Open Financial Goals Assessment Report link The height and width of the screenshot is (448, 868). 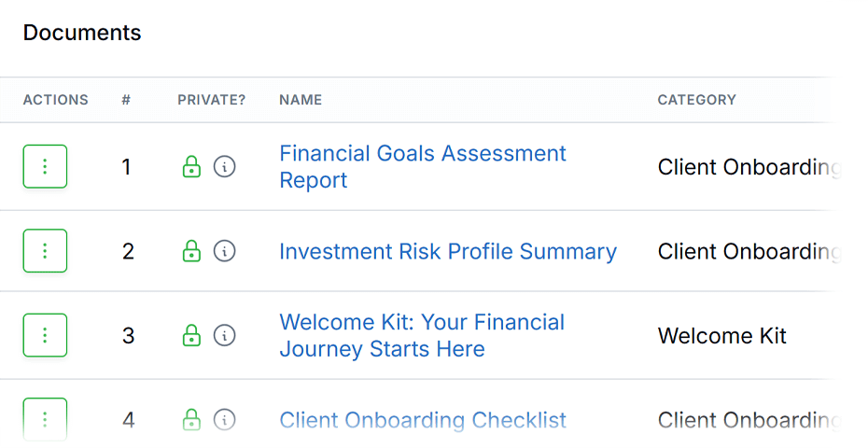pos(423,167)
